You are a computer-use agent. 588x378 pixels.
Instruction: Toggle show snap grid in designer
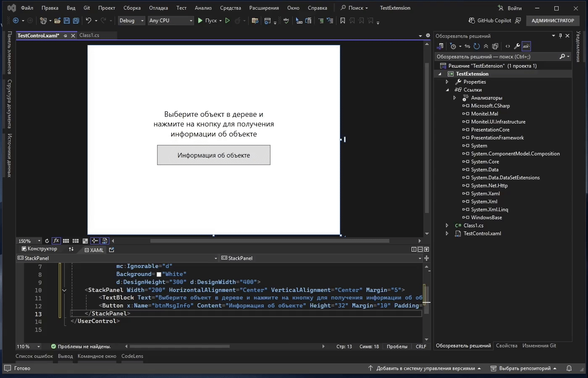(66, 241)
